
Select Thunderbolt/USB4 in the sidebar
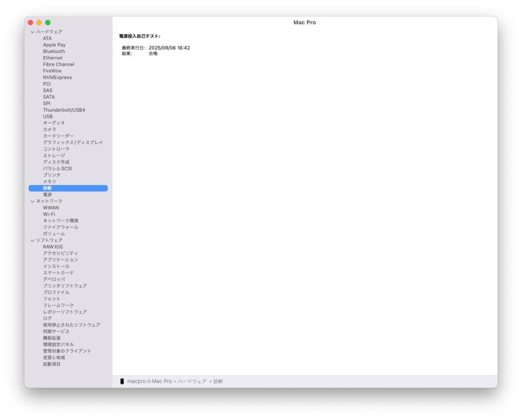tap(65, 110)
